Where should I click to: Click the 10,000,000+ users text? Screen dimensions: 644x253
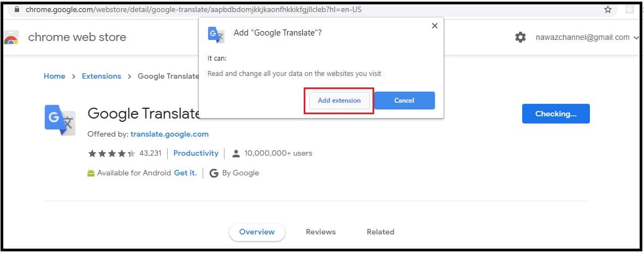[x=278, y=154]
